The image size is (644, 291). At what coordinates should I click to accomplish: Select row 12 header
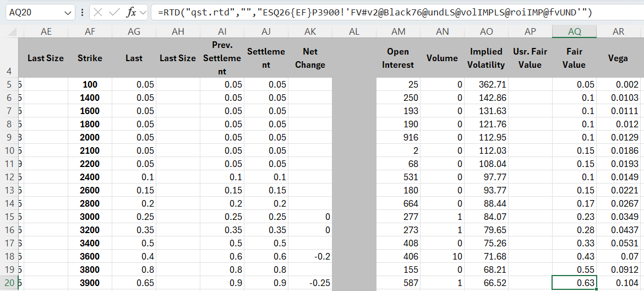coord(9,177)
